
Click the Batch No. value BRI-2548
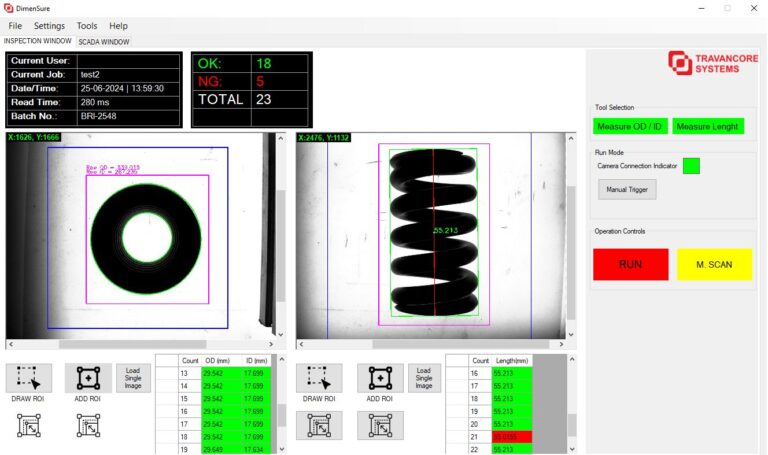[98, 116]
